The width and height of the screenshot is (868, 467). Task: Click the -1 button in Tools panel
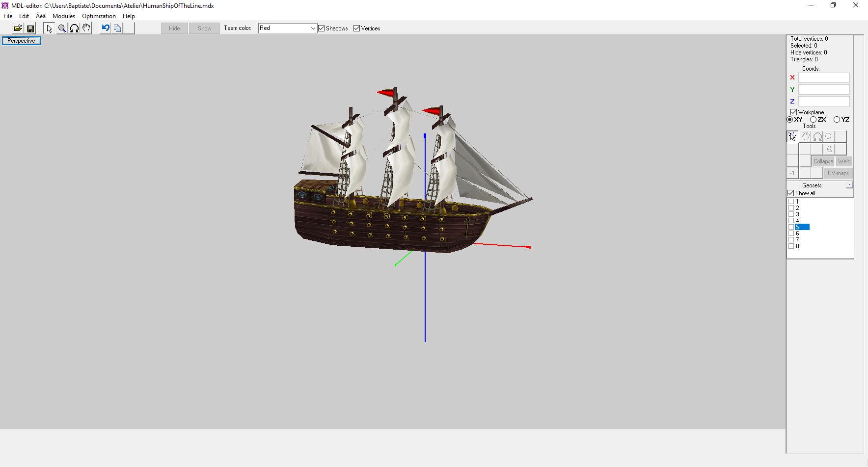point(792,173)
